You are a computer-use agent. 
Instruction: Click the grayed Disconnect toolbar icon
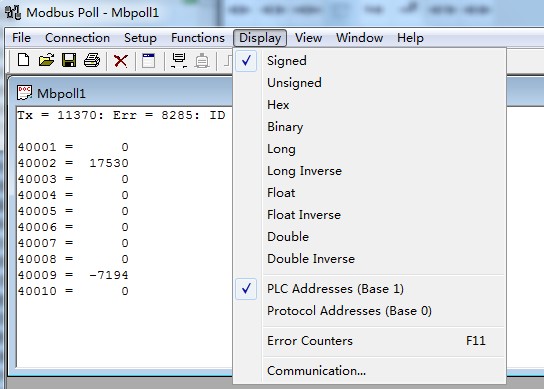(x=202, y=61)
